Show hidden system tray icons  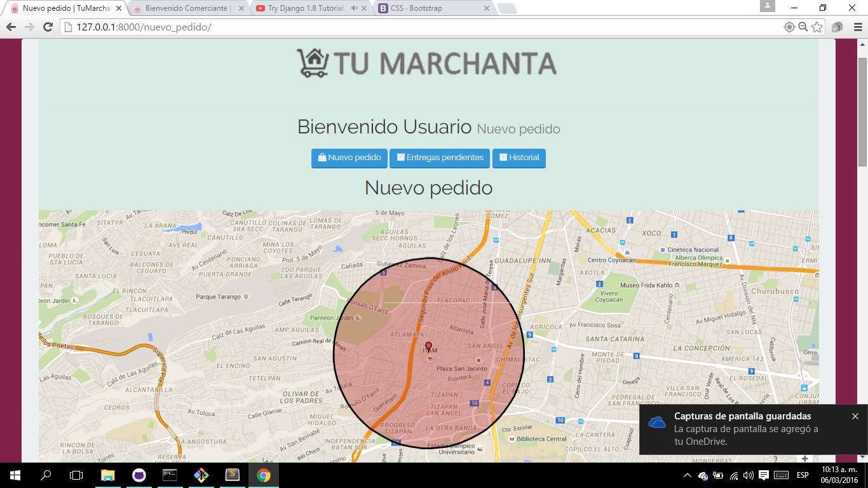pyautogui.click(x=688, y=475)
